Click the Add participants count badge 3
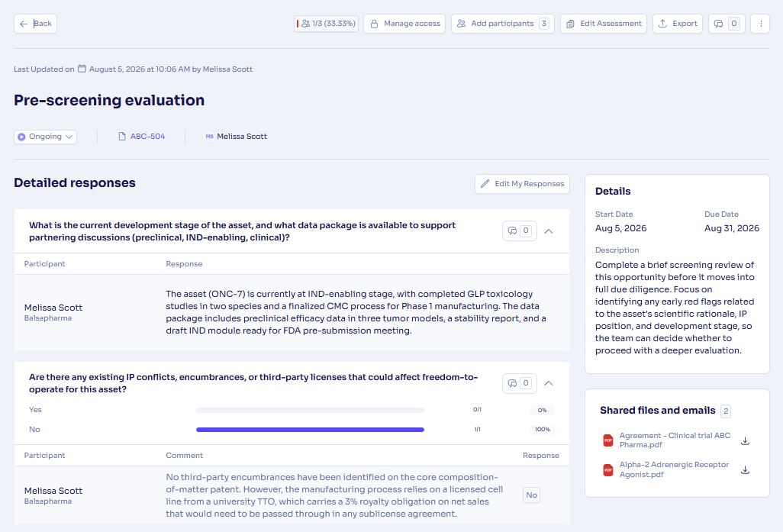The image size is (783, 532). pos(544,24)
